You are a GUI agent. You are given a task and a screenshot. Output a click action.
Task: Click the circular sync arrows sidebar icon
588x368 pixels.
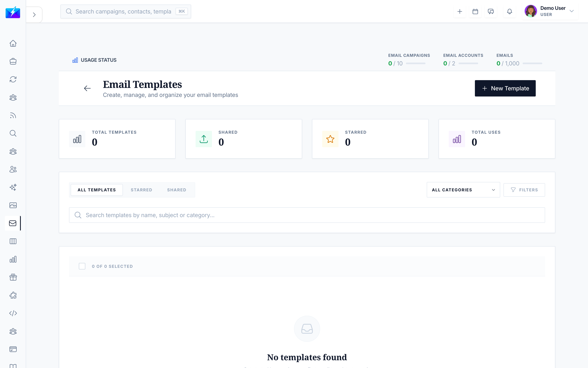point(13,79)
